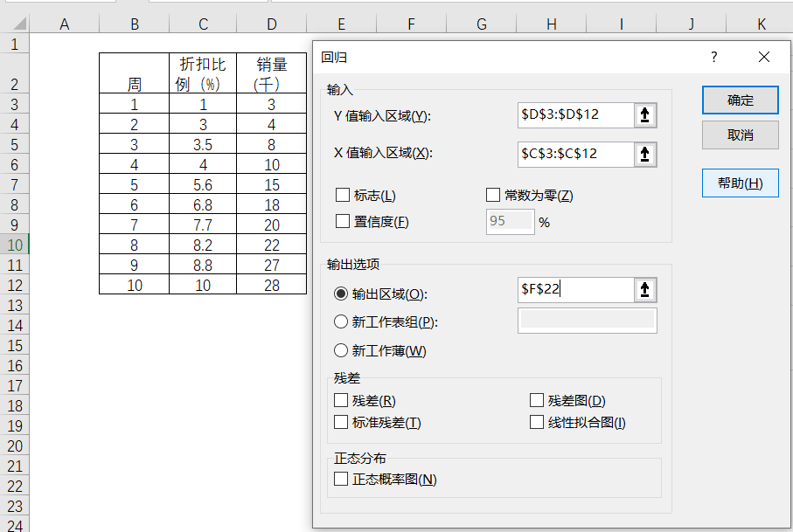
Task: Click the question mark help icon
Action: click(x=714, y=58)
